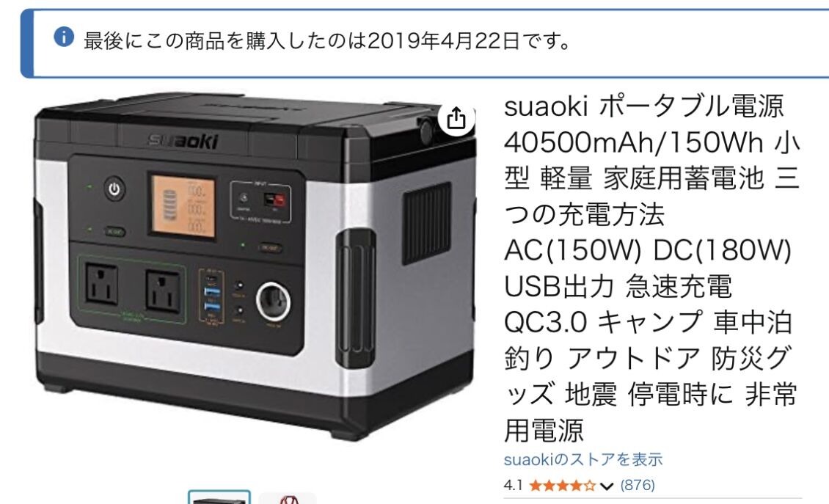Click the suaoki logo on the device photo
The height and width of the screenshot is (504, 829).
(x=183, y=141)
